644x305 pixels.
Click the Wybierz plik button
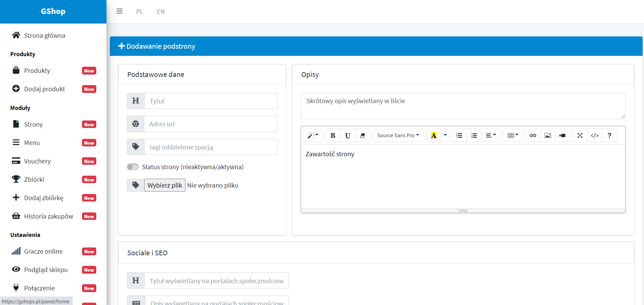pos(165,185)
